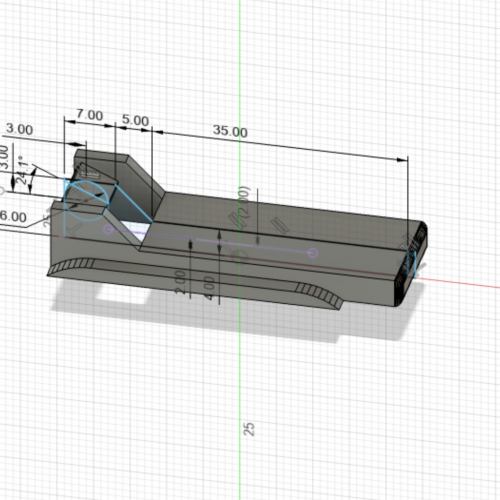
Task: Click the parallel constraint icon on top face
Action: pyautogui.click(x=279, y=225)
